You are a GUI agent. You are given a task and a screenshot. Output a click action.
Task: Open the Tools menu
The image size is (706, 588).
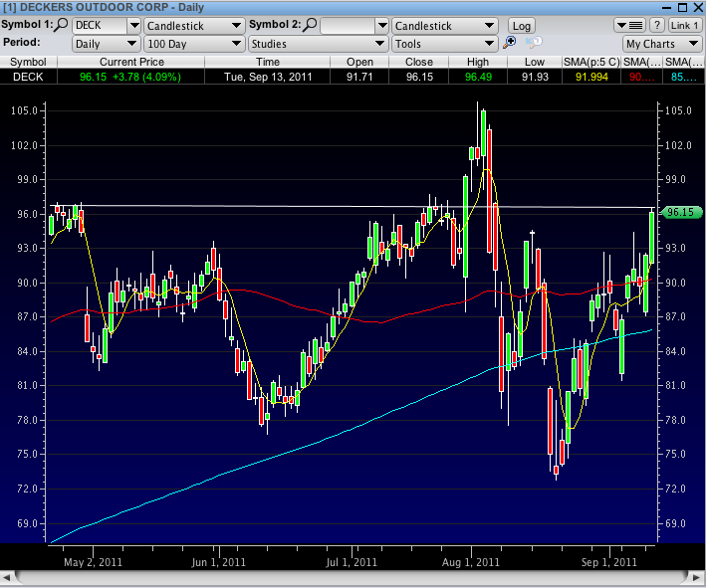(443, 44)
